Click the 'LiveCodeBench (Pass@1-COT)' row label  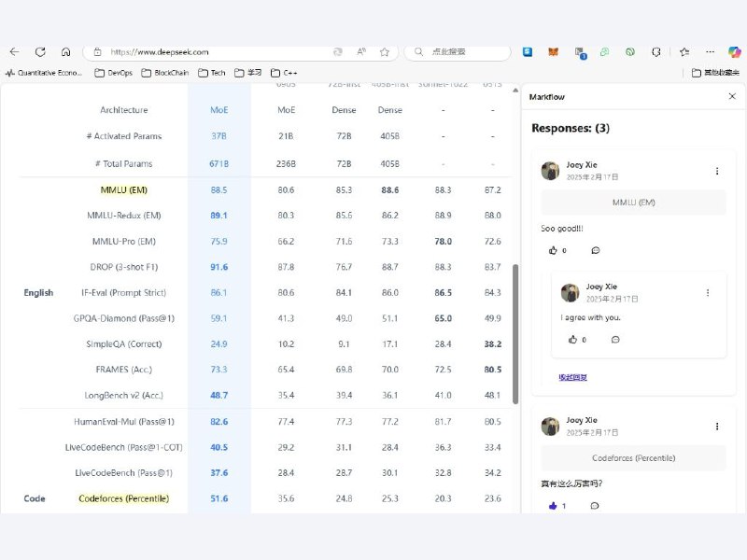[x=124, y=448]
